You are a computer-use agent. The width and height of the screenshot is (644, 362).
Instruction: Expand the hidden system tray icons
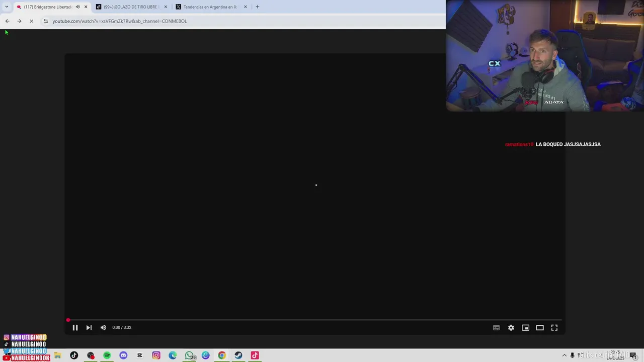coord(564,355)
